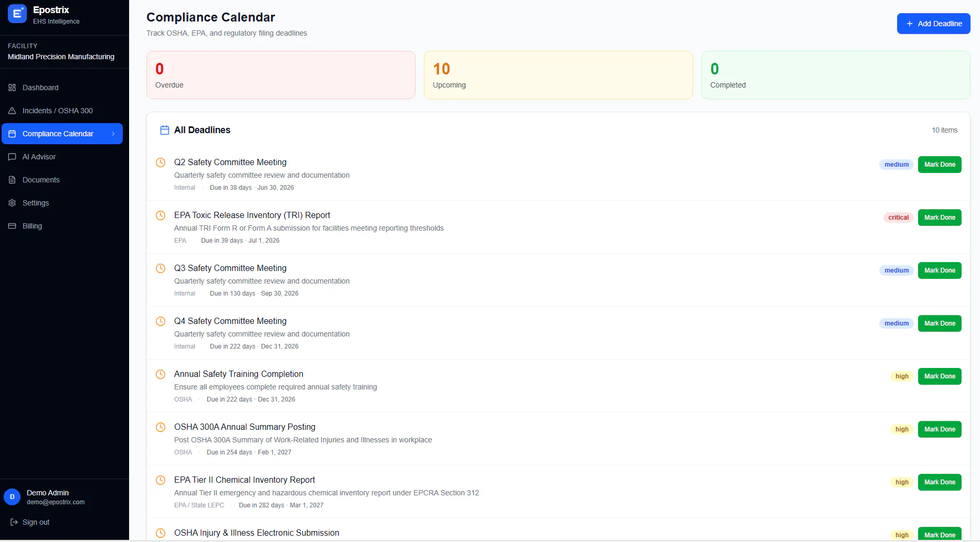
Task: Click the medium badge on Q4 meeting
Action: pyautogui.click(x=897, y=323)
